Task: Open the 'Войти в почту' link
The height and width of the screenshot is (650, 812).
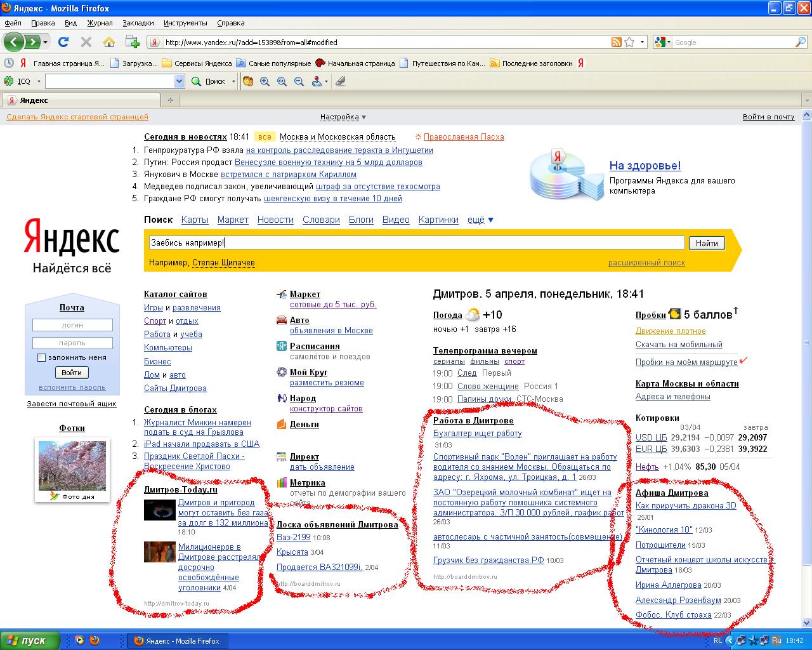Action: [x=768, y=117]
